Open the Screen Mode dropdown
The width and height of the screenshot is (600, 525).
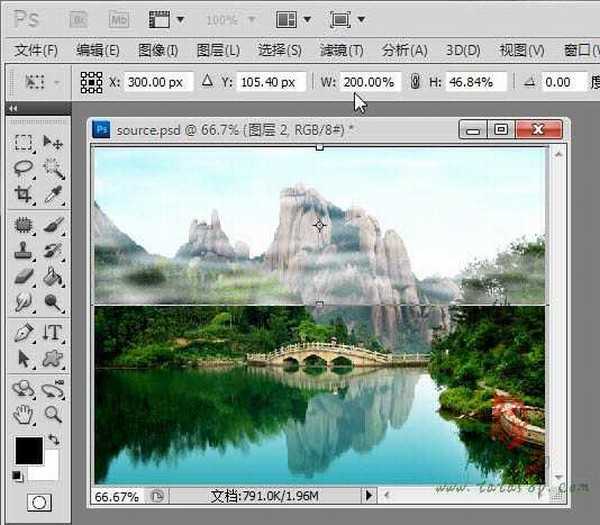click(x=347, y=19)
